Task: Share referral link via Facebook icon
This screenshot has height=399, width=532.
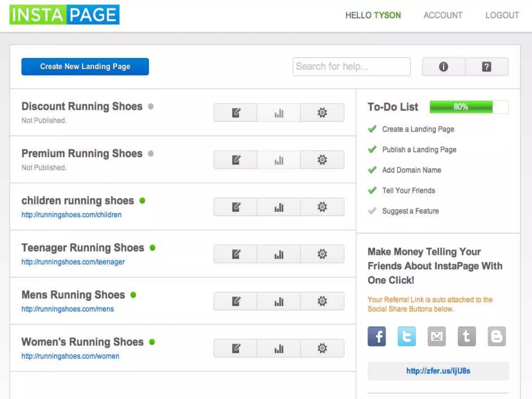Action: 377,336
